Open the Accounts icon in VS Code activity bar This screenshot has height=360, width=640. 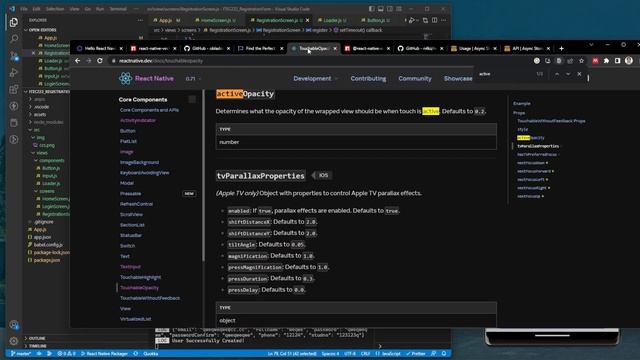pyautogui.click(x=13, y=325)
